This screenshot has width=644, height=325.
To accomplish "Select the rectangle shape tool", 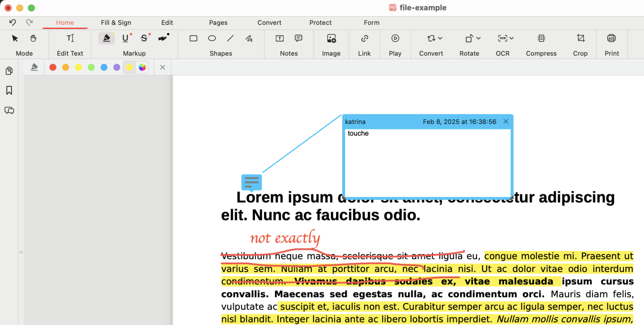I will click(x=194, y=38).
